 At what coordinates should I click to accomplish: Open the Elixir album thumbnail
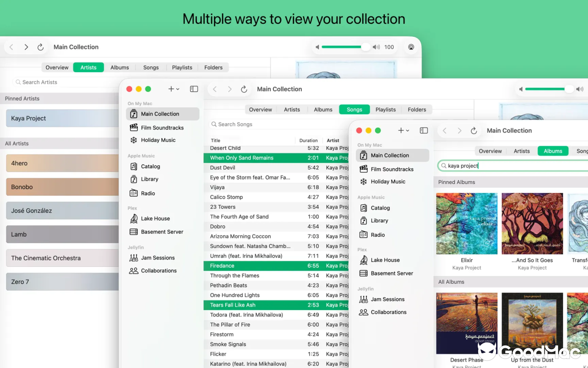(467, 223)
